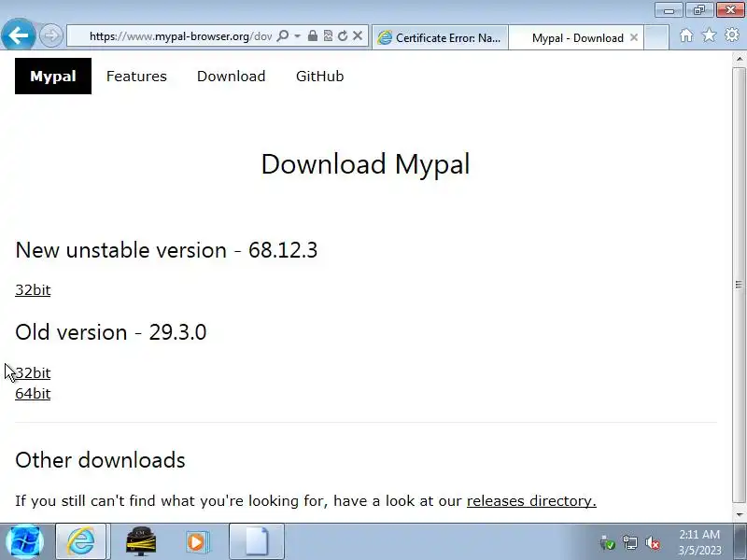
Task: Click the scrollbar down arrow
Action: pyautogui.click(x=739, y=514)
